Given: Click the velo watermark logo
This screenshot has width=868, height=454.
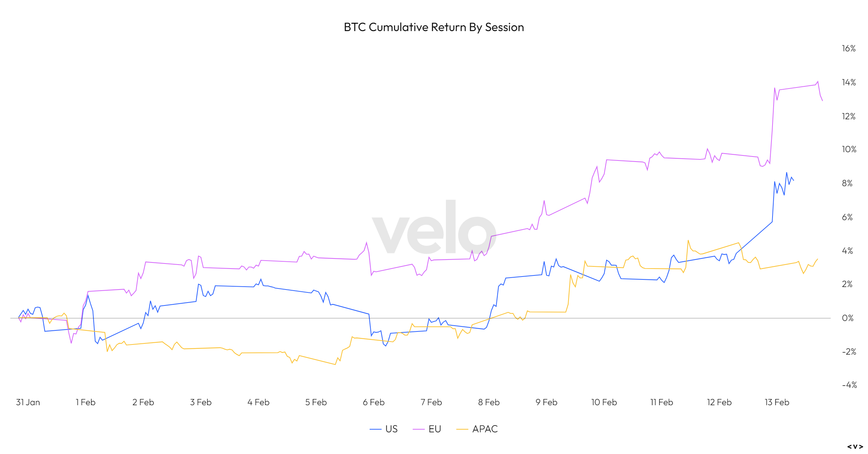Looking at the screenshot, I should click(434, 228).
